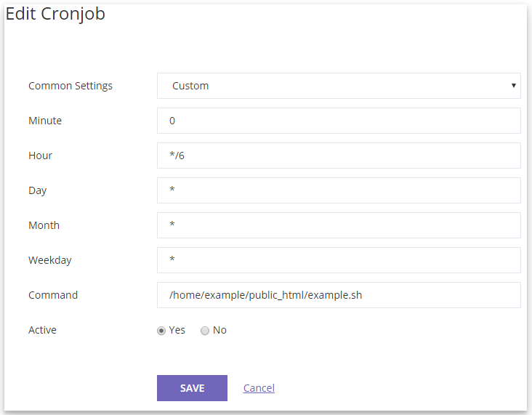Cancel editing via the Cancel link

pyautogui.click(x=259, y=388)
